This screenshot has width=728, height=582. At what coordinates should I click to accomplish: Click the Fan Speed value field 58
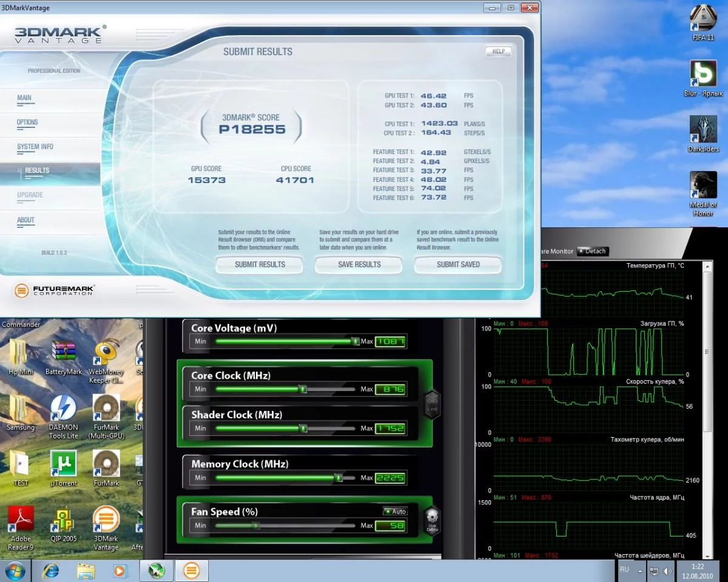click(x=390, y=526)
